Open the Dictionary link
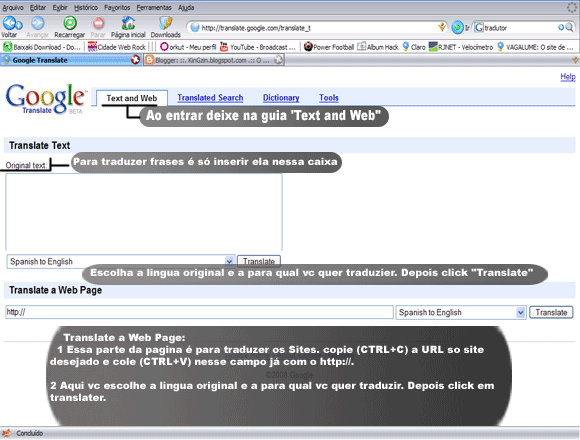The height and width of the screenshot is (440, 580). (x=281, y=98)
